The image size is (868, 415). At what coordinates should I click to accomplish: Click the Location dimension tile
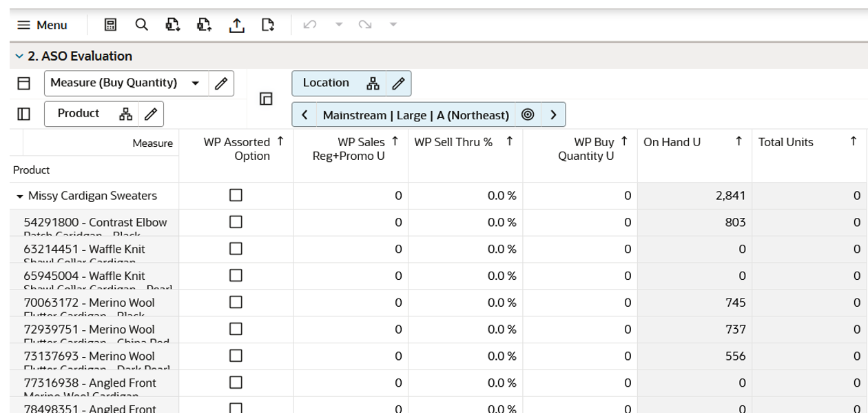tap(326, 83)
